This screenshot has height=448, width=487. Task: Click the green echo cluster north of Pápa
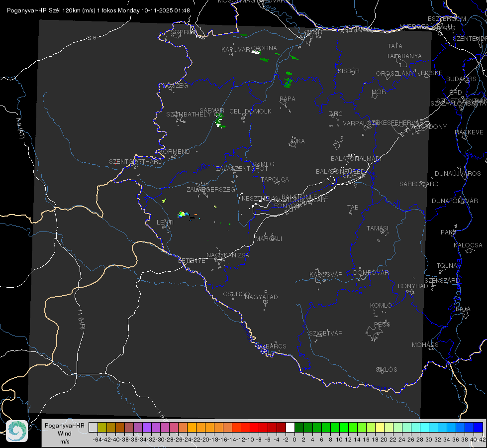(288, 81)
